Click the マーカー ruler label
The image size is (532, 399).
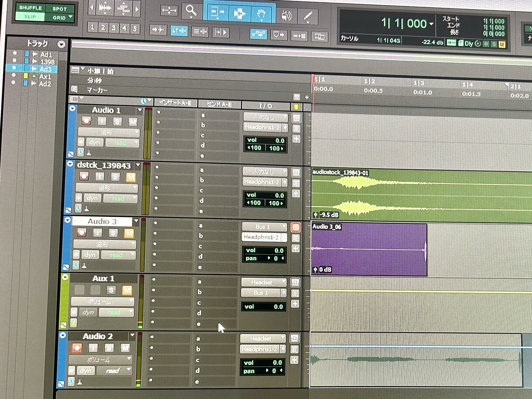point(97,90)
